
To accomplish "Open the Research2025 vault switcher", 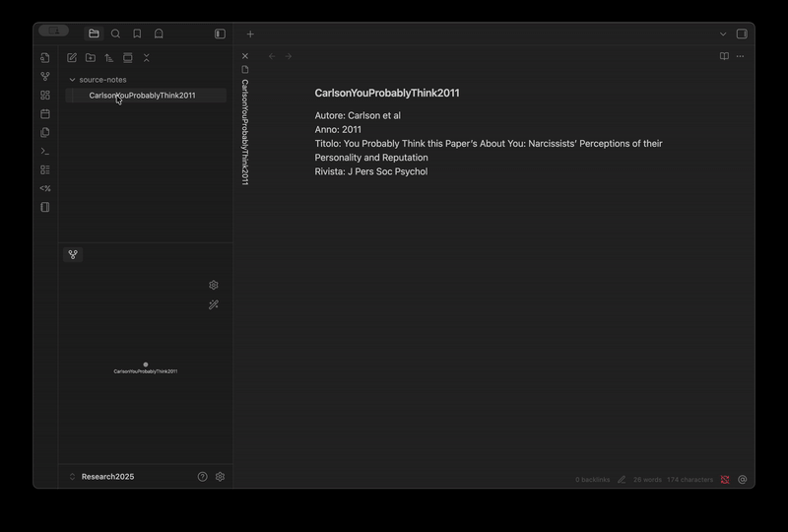I will (107, 477).
